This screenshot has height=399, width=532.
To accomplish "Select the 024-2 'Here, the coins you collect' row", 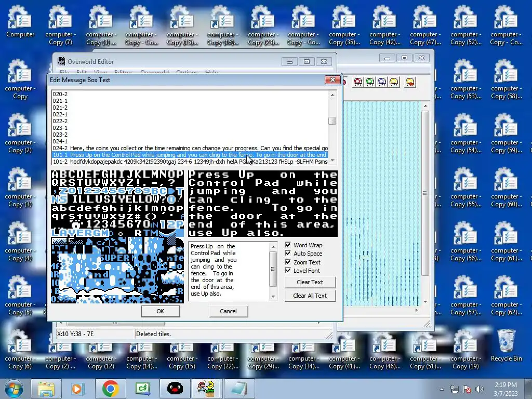I will [190, 148].
